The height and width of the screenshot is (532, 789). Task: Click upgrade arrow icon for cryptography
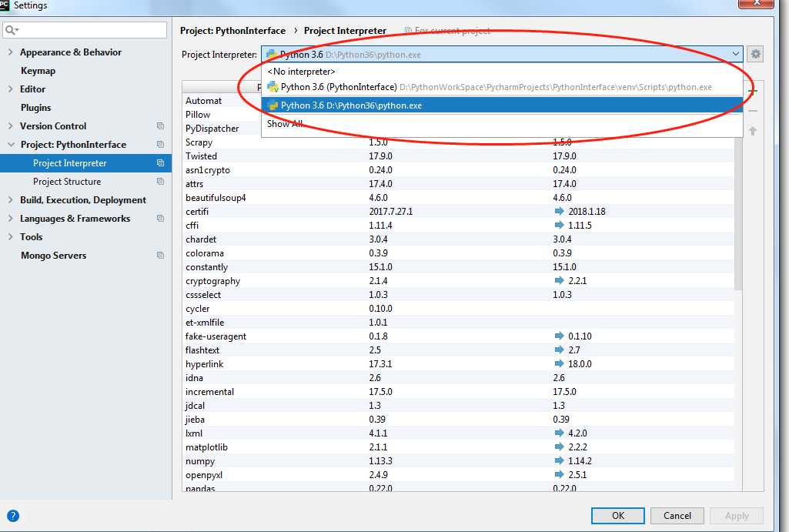(x=559, y=280)
